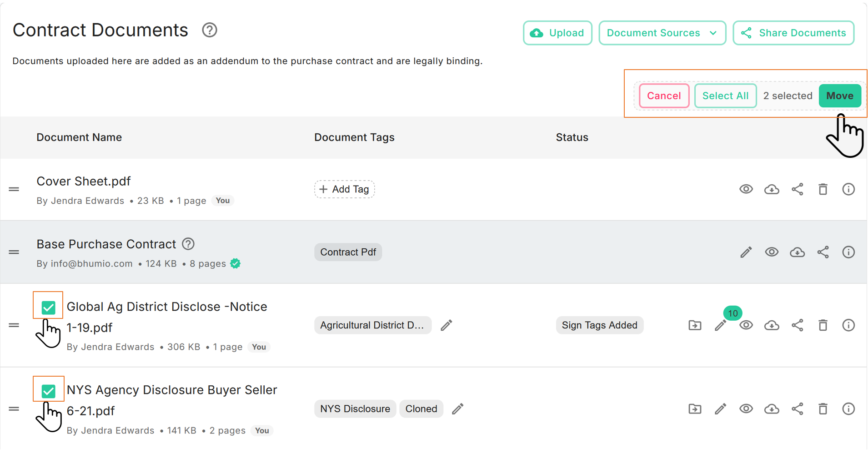Image resolution: width=868 pixels, height=454 pixels.
Task: Edit signing tags pencil with 10 badge
Action: [721, 325]
